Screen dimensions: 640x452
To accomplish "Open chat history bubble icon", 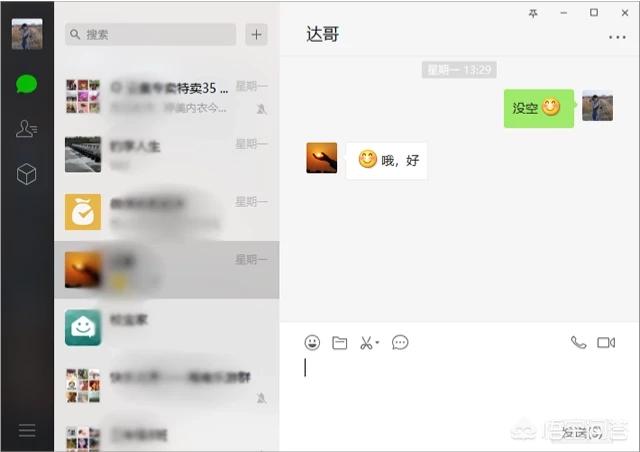I will point(400,342).
